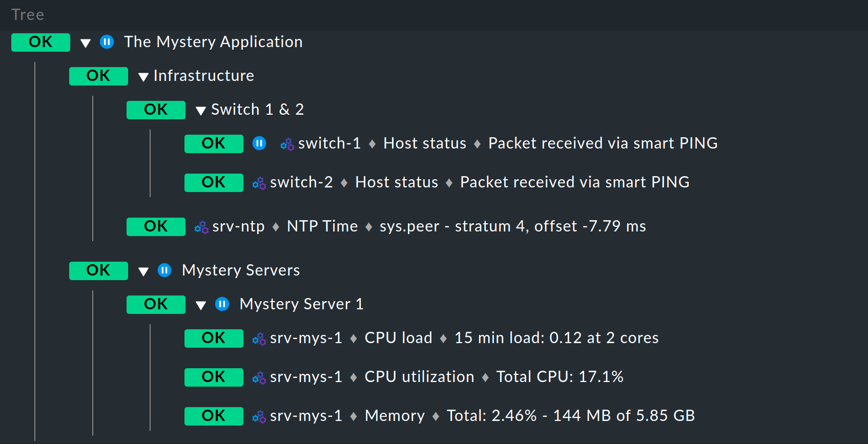Viewport: 868px width, 444px height.
Task: Open the switch-2 host link
Action: [301, 182]
